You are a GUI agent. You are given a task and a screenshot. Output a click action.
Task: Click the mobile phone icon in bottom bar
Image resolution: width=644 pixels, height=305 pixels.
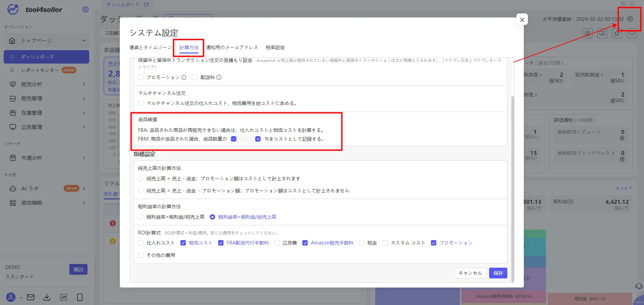tap(80, 297)
